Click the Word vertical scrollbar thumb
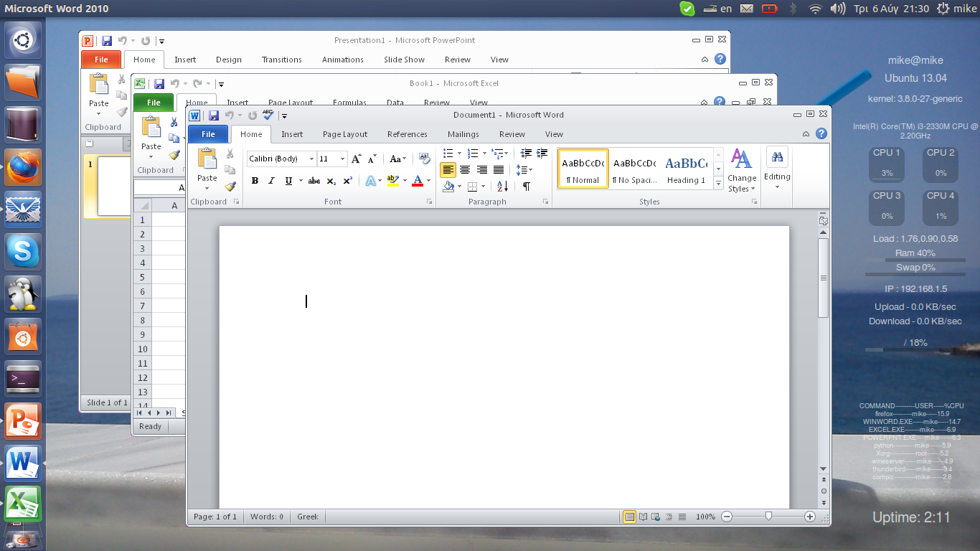 (x=824, y=278)
